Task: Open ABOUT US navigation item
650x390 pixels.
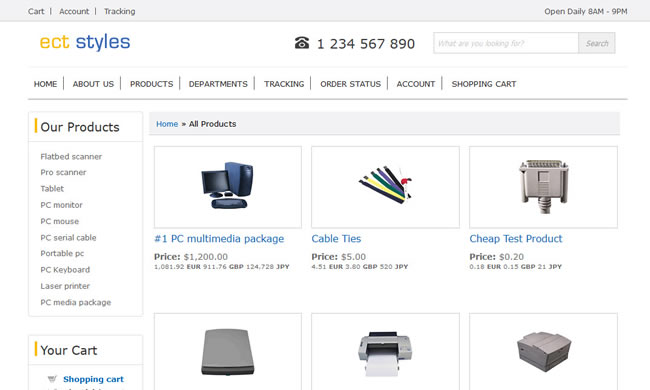Action: coord(93,84)
